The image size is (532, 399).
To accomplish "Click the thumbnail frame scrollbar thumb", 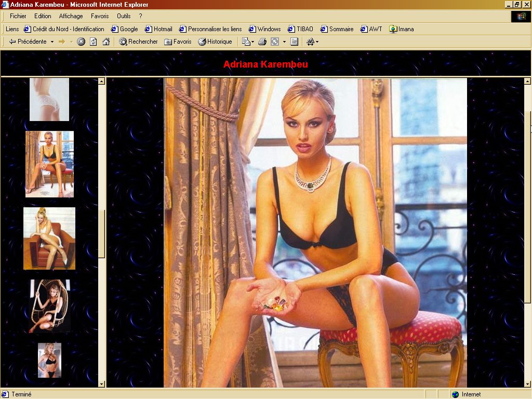I will point(101,234).
